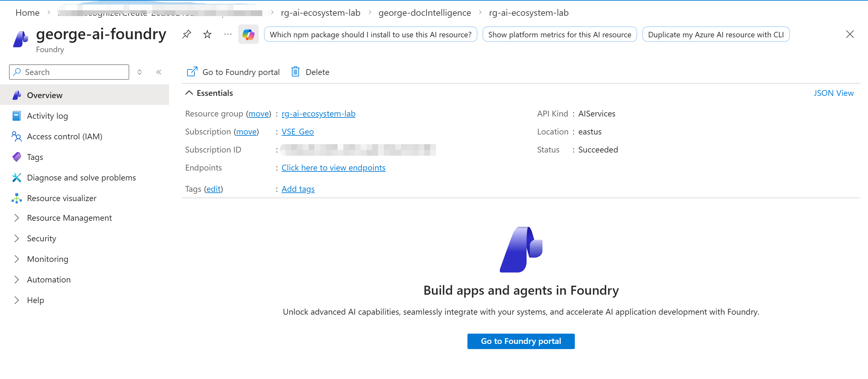Open JSON View link
Image resolution: width=868 pixels, height=379 pixels.
click(833, 93)
